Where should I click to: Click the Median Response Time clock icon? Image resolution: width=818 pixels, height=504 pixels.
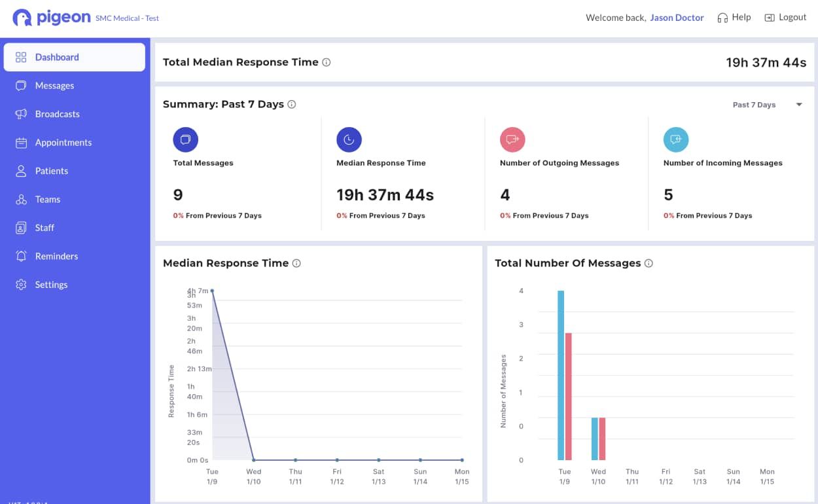(349, 139)
